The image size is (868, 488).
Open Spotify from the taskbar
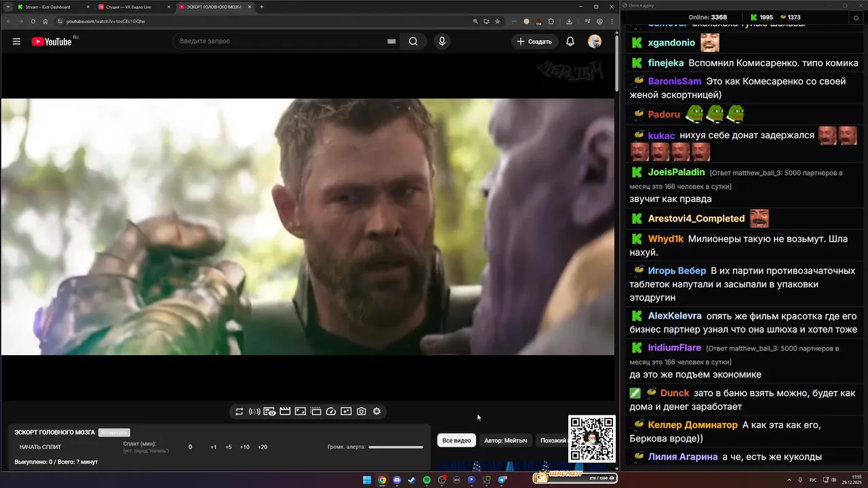pos(427,480)
